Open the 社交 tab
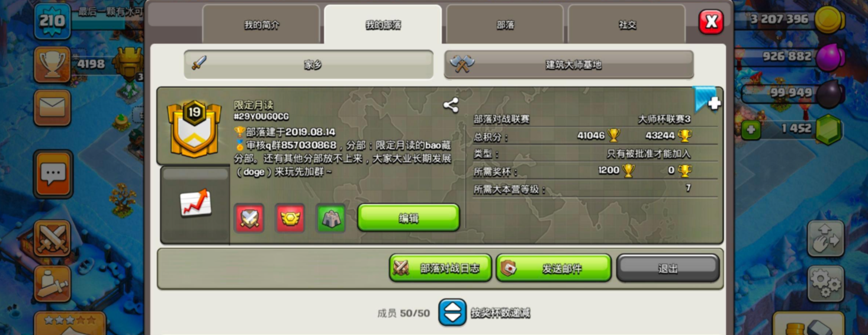This screenshot has height=335, width=868. pos(627,25)
